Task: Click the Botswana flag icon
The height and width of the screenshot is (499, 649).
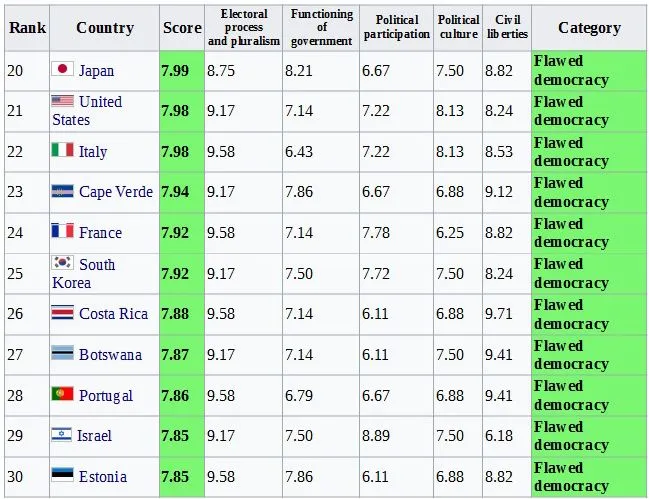Action: (x=63, y=354)
